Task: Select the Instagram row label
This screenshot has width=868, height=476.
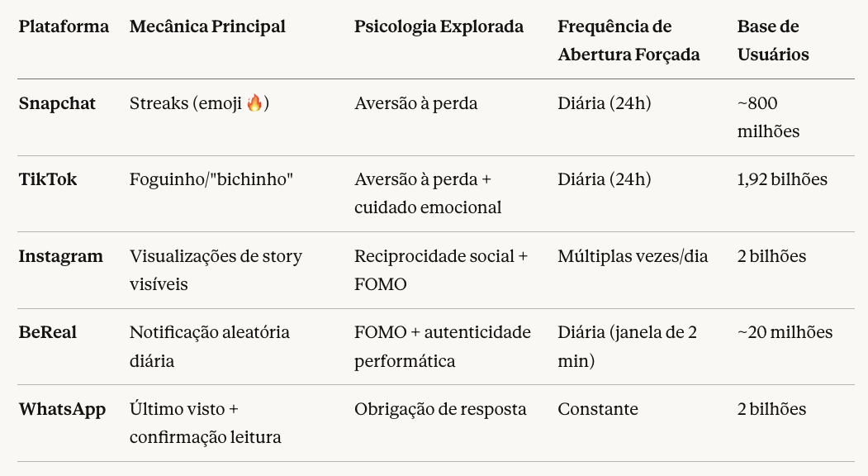Action: (x=61, y=256)
